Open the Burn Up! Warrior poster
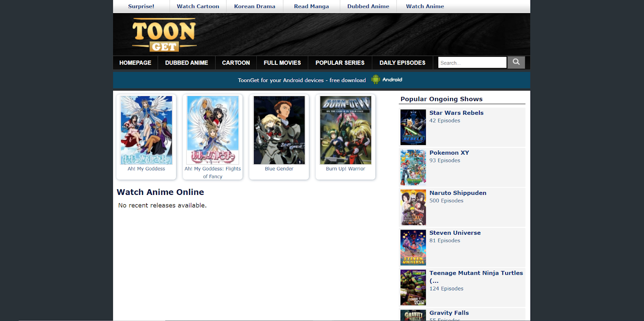This screenshot has height=321, width=644. pyautogui.click(x=345, y=130)
